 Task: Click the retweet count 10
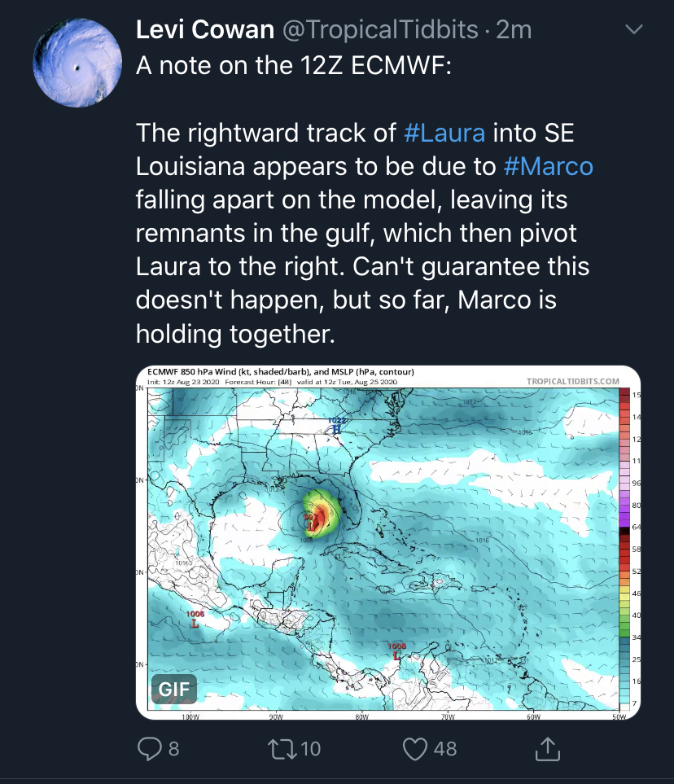(x=310, y=747)
